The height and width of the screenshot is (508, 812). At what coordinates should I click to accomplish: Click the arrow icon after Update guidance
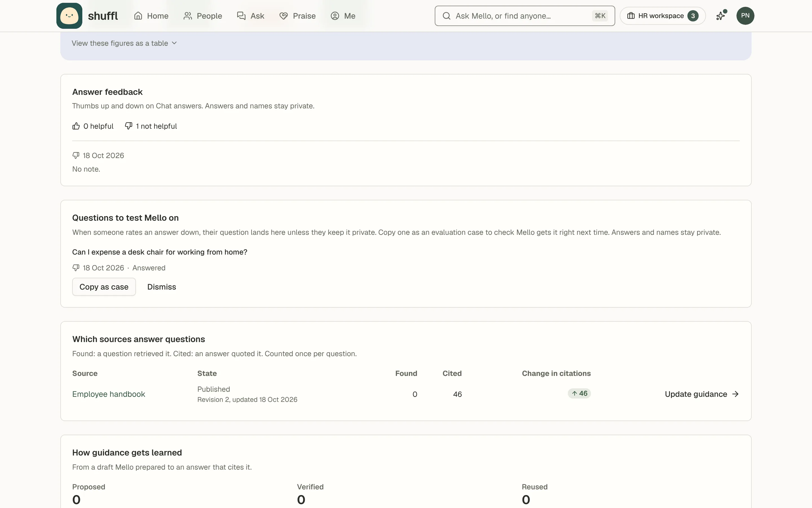click(x=735, y=394)
